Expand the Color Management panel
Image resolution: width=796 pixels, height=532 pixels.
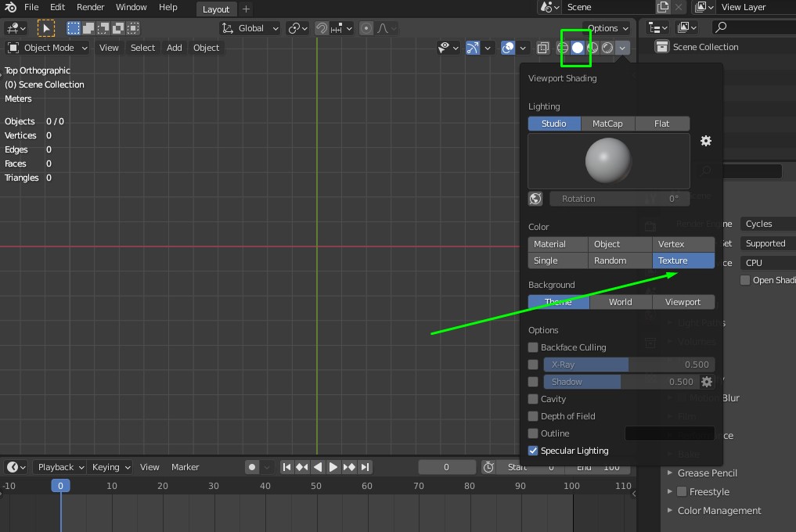(719, 511)
